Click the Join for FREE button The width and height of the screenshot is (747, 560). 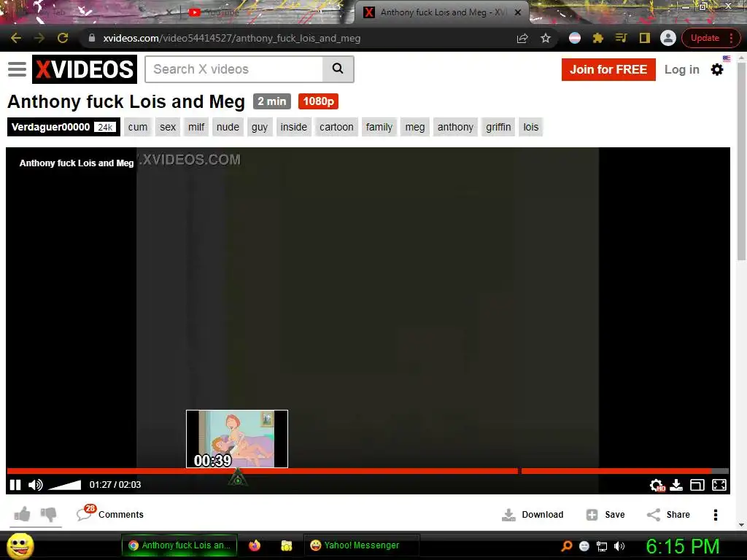tap(608, 69)
